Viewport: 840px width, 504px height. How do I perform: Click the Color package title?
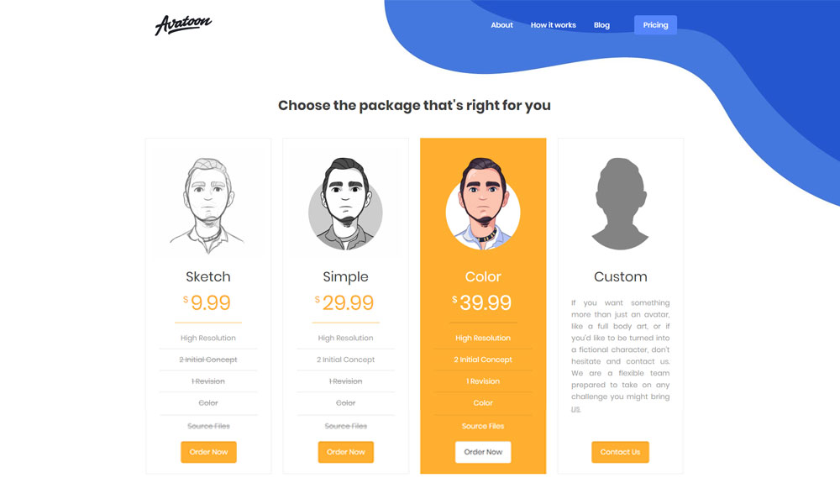483,277
